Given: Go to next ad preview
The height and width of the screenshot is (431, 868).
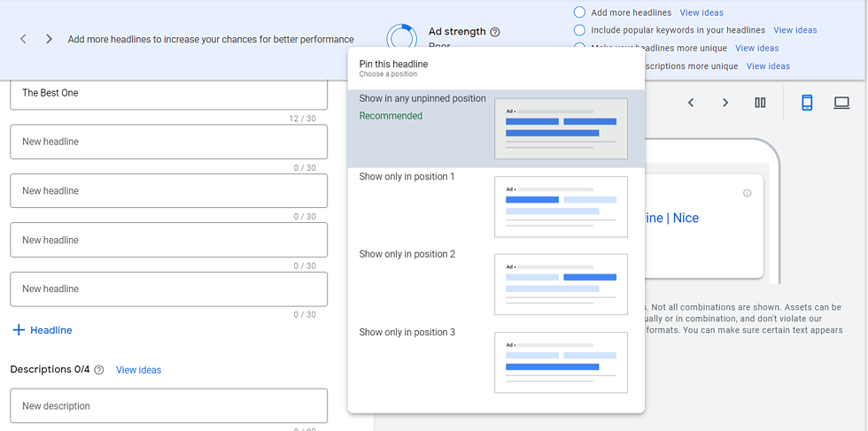Looking at the screenshot, I should point(725,103).
